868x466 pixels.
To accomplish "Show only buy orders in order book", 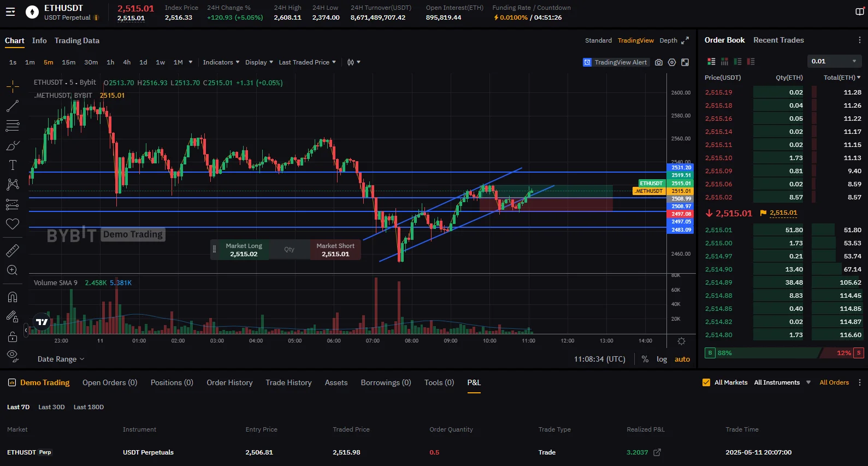I will coord(737,62).
